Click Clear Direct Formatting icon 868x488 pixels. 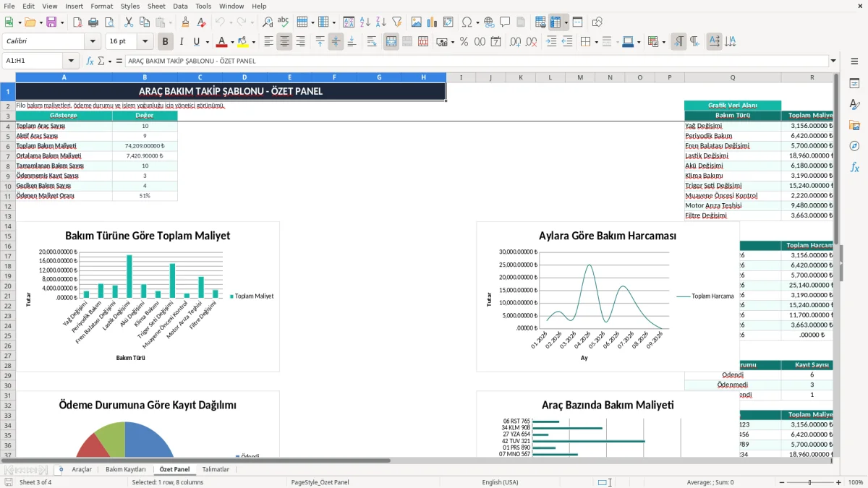tap(200, 22)
